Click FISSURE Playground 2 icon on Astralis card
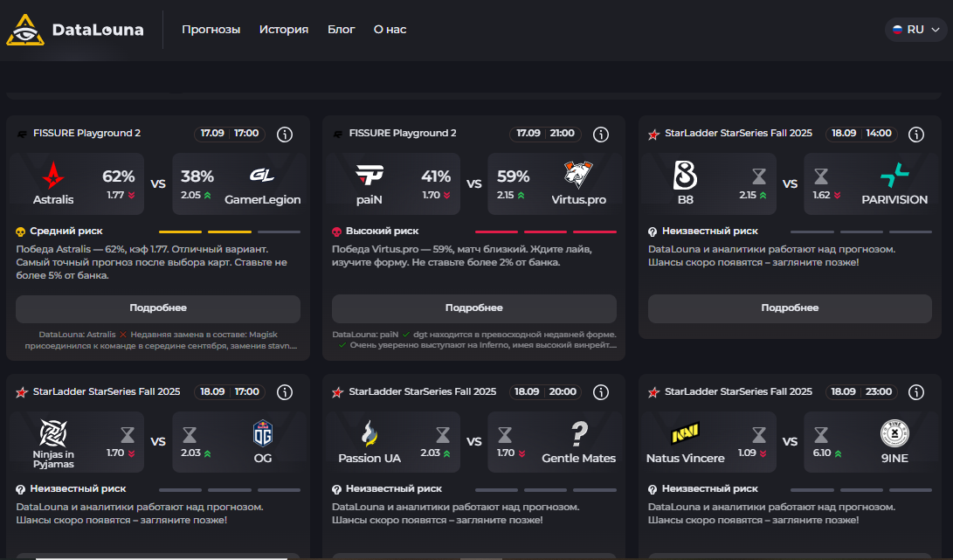The image size is (953, 560). [x=22, y=135]
